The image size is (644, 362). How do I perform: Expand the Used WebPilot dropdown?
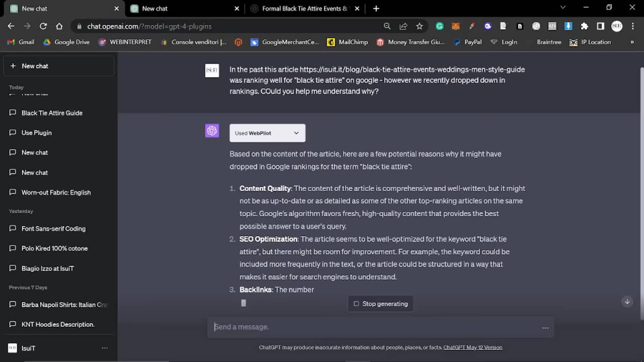pos(267,133)
